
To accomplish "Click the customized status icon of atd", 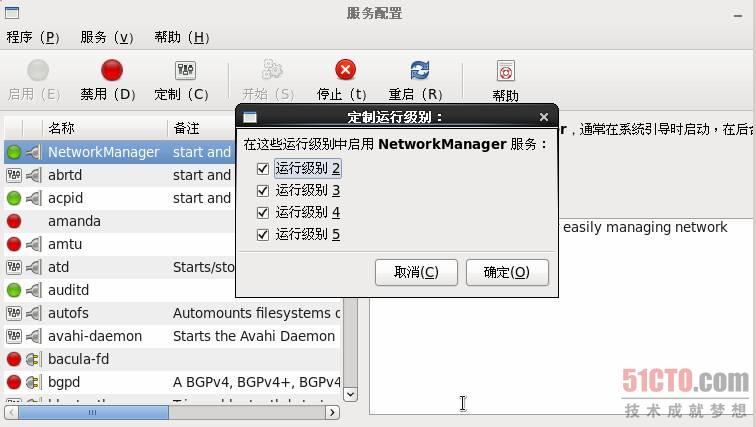I will point(14,267).
